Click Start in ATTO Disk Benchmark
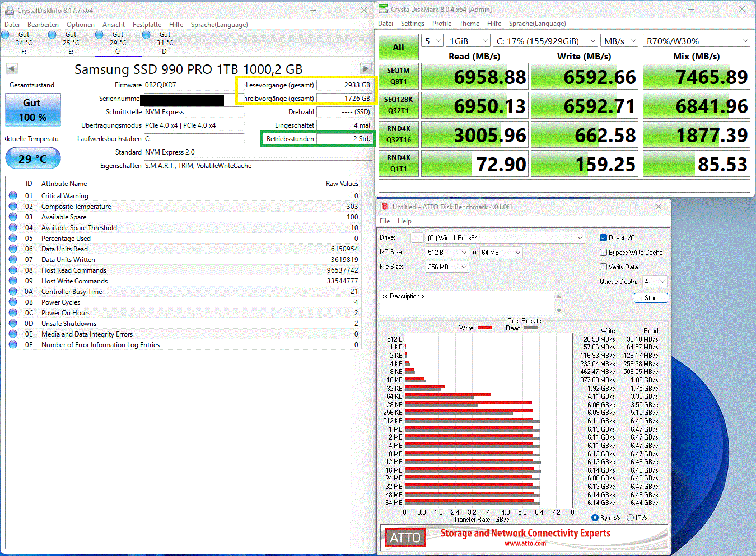 (651, 298)
